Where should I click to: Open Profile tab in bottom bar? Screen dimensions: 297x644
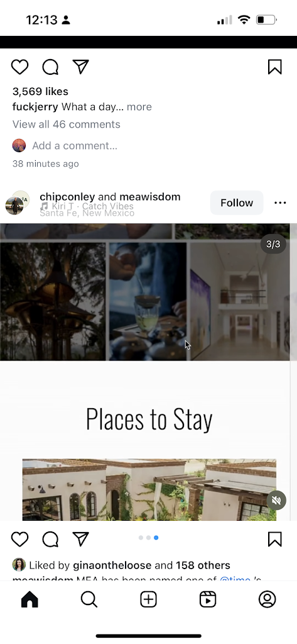267,599
